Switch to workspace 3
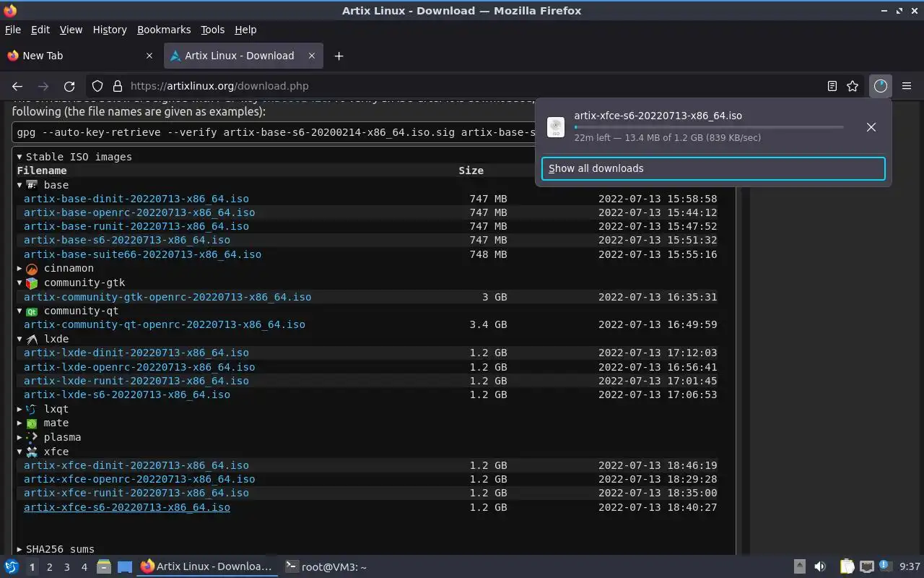Screen dimensions: 924x578 (66, 567)
